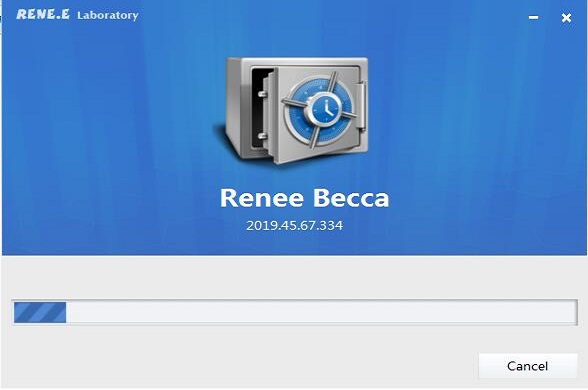Click the striped filled part of the progress bar

pos(40,312)
